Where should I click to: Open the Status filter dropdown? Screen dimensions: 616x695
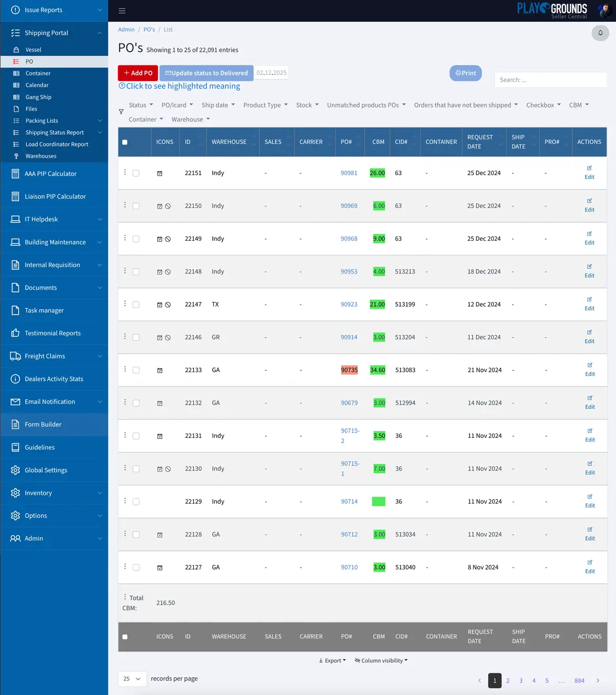pyautogui.click(x=140, y=105)
